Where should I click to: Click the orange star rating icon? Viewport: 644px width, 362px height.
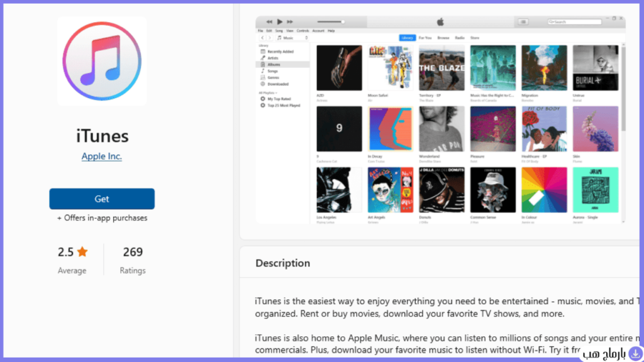(82, 251)
